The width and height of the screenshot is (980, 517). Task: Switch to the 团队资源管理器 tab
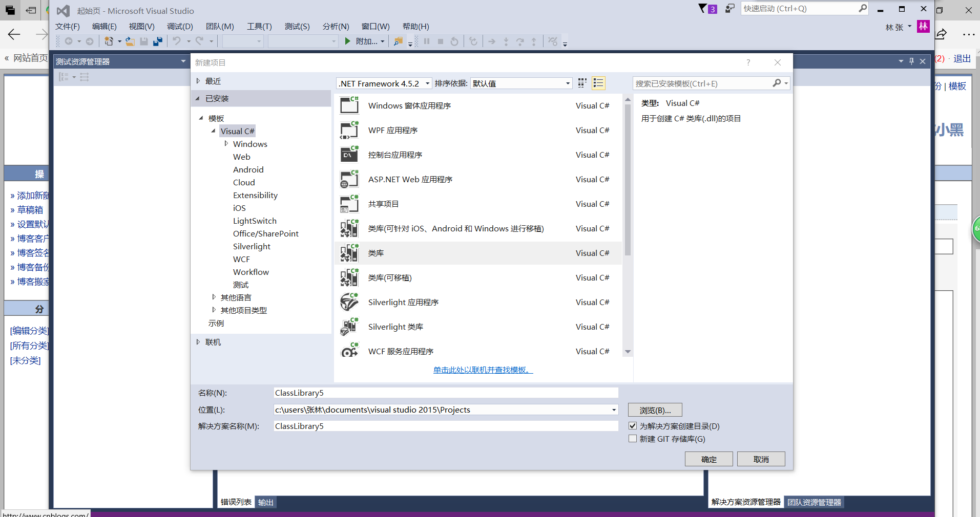point(814,502)
